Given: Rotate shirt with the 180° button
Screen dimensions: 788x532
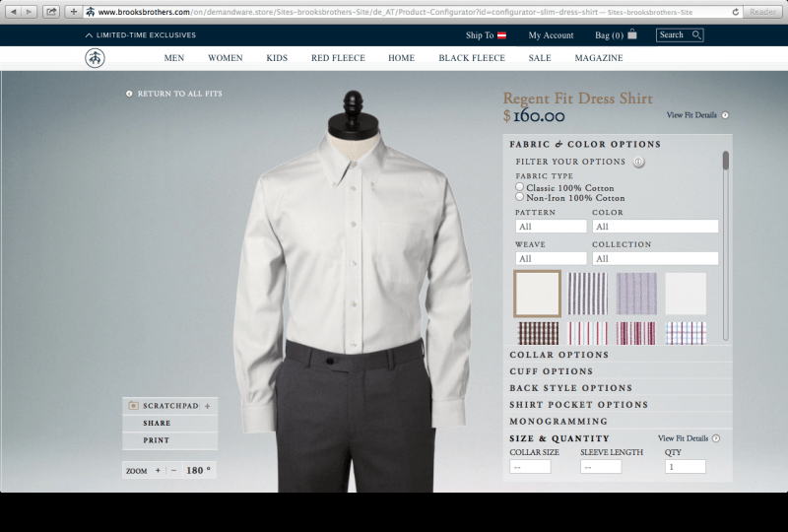Looking at the screenshot, I should (x=199, y=470).
